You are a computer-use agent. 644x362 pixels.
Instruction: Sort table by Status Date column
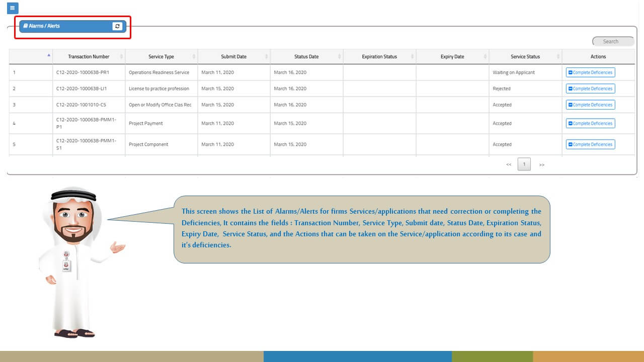[x=306, y=57]
